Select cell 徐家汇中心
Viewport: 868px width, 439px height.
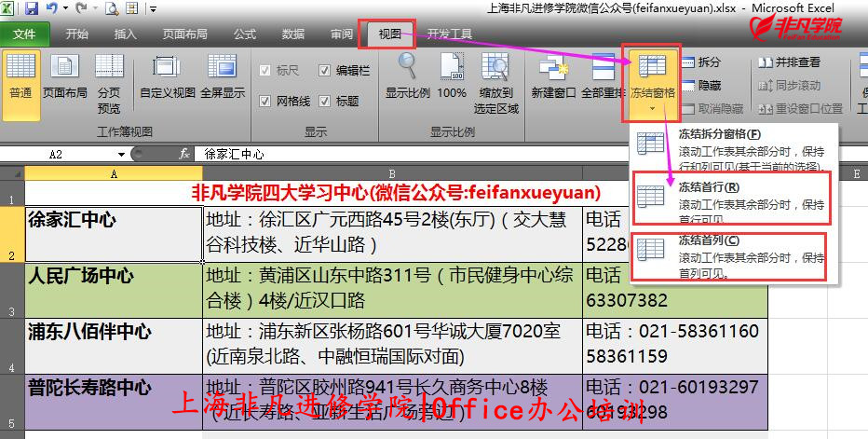114,234
